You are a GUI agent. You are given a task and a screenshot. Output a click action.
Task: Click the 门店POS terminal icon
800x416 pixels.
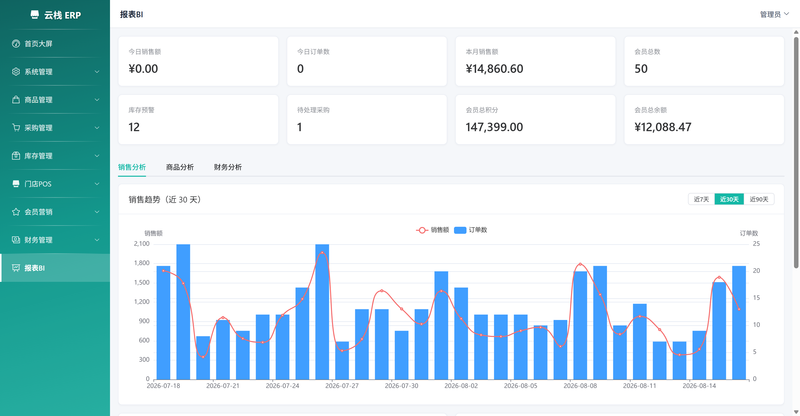coord(16,184)
